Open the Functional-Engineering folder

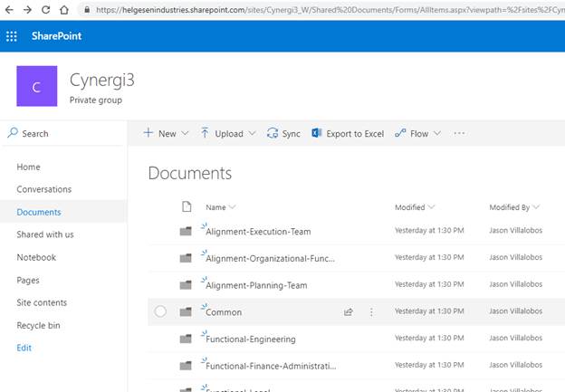[x=251, y=339]
